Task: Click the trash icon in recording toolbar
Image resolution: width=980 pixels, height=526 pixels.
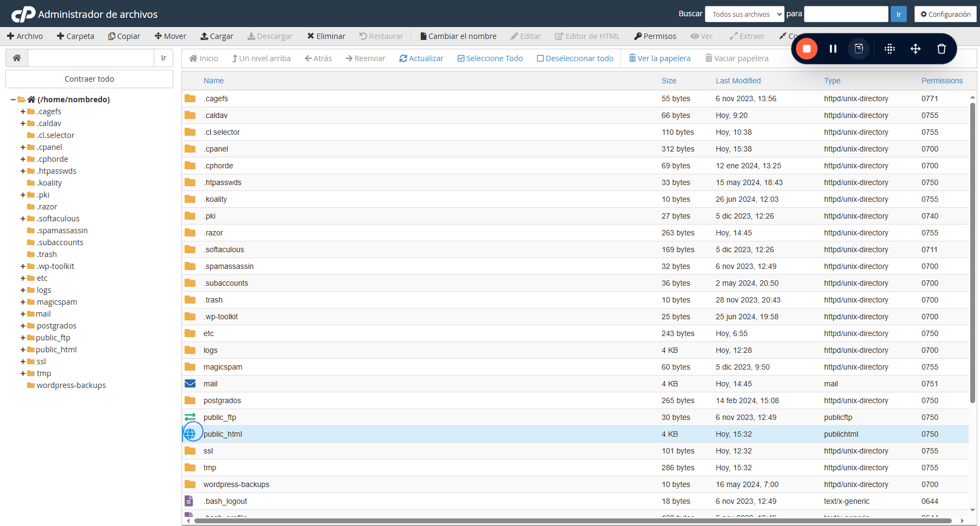Action: 942,49
